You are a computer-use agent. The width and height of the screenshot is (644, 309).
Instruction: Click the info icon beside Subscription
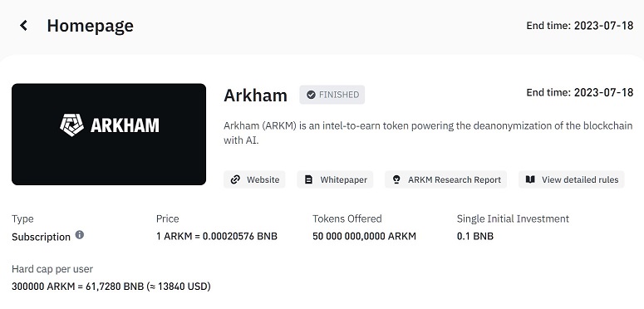point(80,235)
